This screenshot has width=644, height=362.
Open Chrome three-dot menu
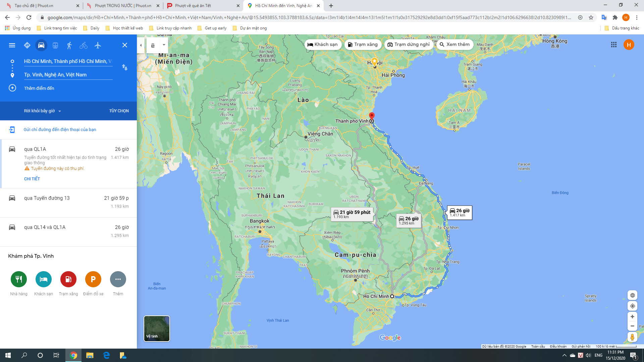(x=637, y=17)
